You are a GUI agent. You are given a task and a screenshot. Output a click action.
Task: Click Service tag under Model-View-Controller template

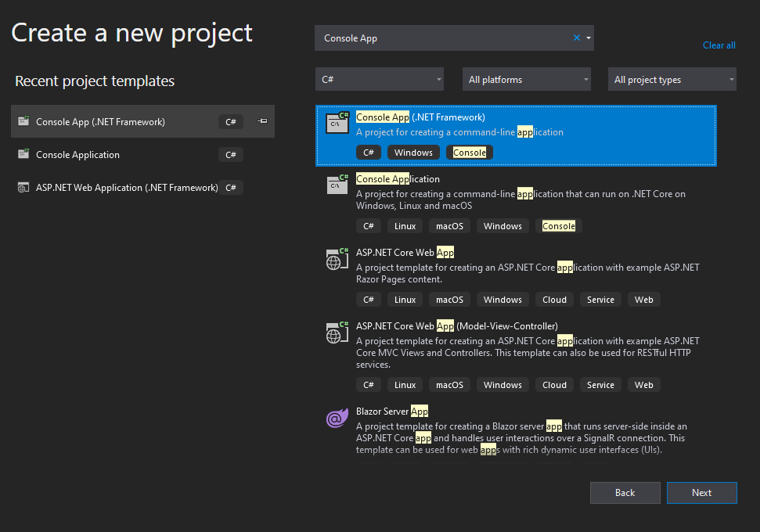tap(600, 385)
